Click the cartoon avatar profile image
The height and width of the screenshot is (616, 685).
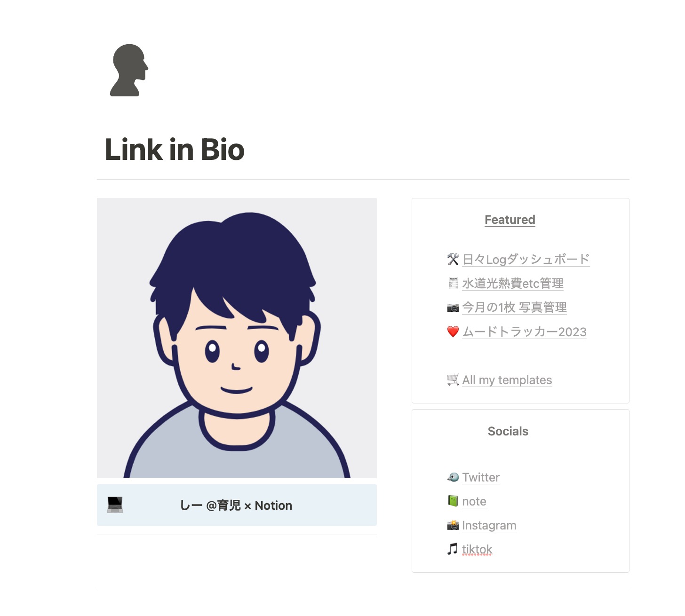click(237, 338)
